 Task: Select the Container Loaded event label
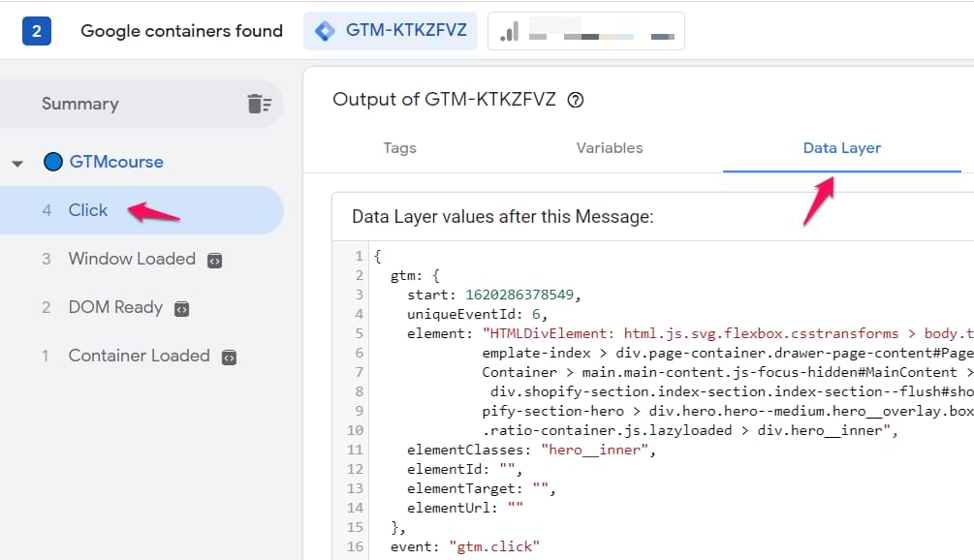click(x=139, y=356)
